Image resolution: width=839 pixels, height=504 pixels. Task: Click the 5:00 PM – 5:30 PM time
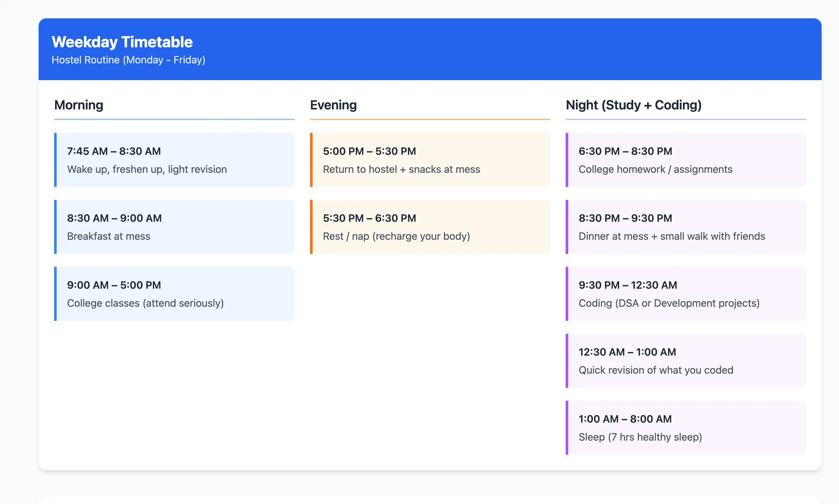(x=369, y=151)
